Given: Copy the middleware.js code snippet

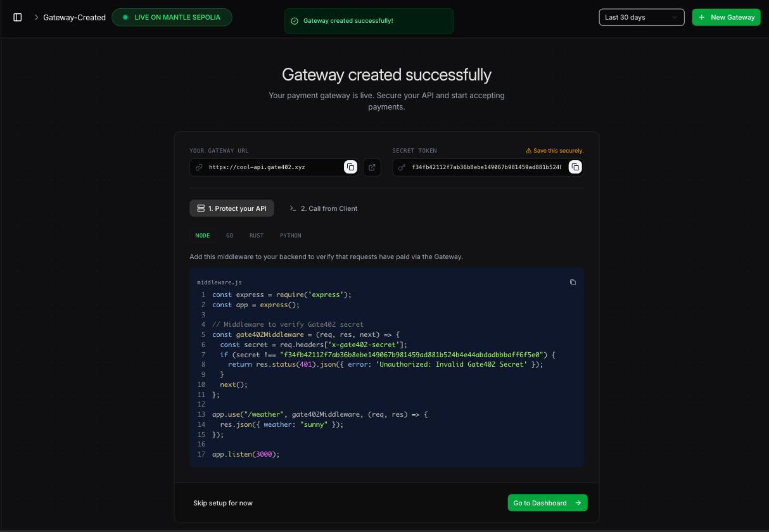Looking at the screenshot, I should (x=573, y=282).
